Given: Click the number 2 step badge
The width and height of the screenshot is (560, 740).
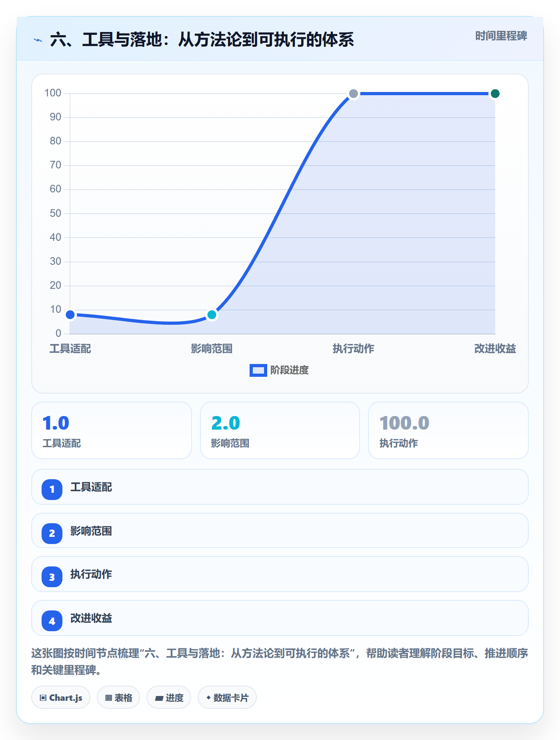Looking at the screenshot, I should [x=52, y=533].
